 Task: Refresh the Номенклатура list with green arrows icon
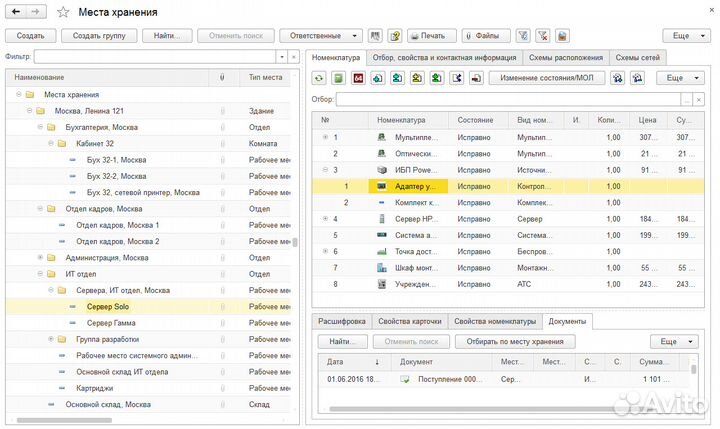tap(319, 78)
